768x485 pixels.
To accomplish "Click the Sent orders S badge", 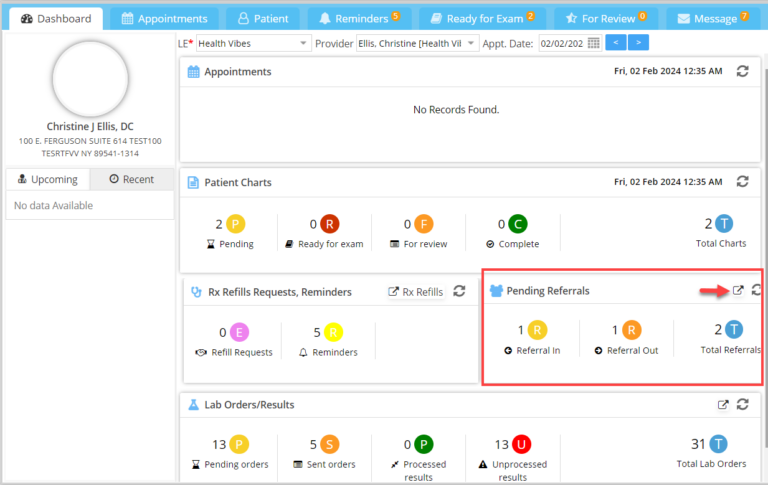I will (330, 444).
